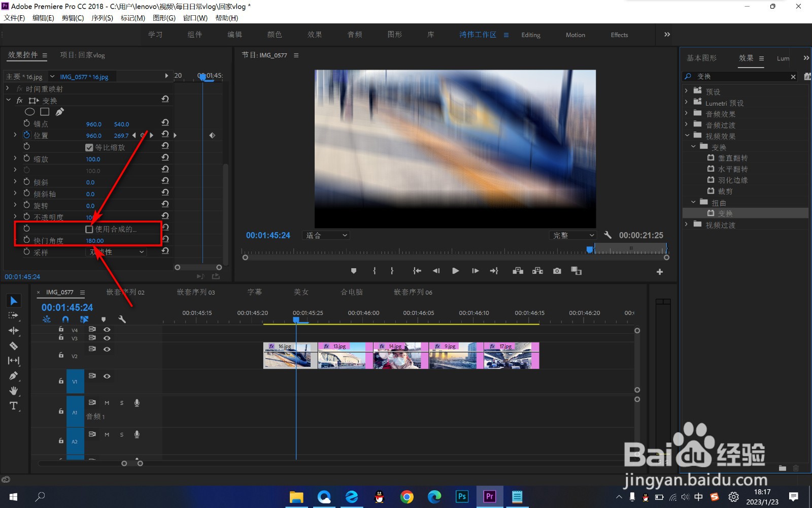Select the Type tool
812x508 pixels.
pyautogui.click(x=14, y=406)
